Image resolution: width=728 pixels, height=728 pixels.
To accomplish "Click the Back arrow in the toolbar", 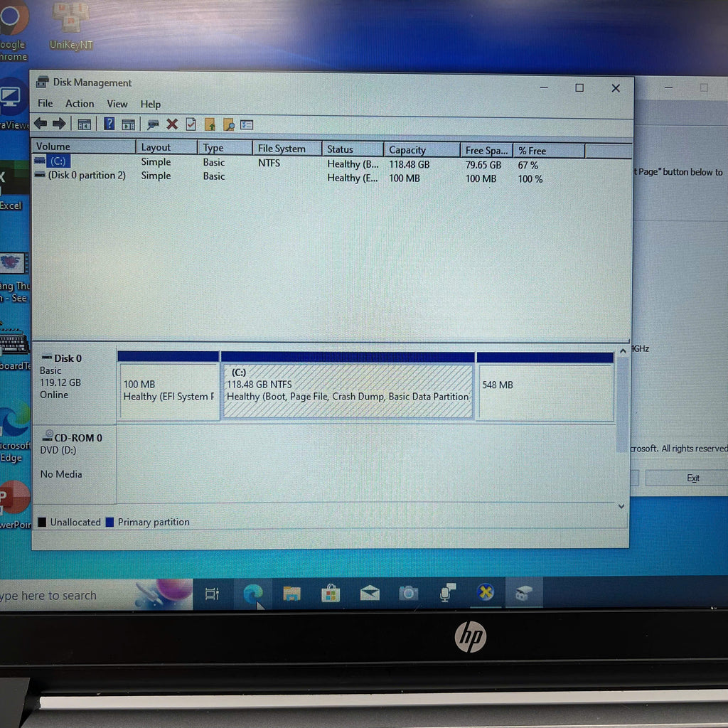I will point(41,124).
